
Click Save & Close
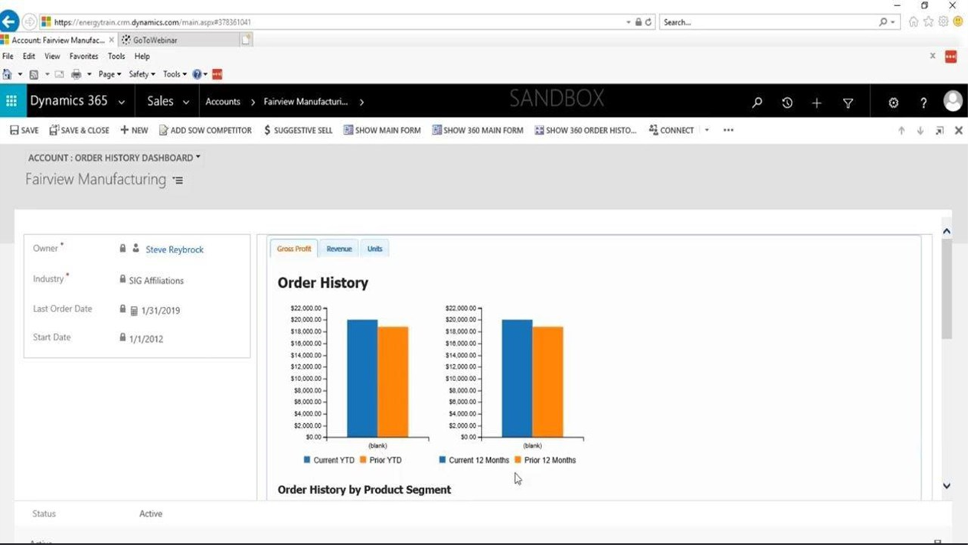pyautogui.click(x=79, y=130)
